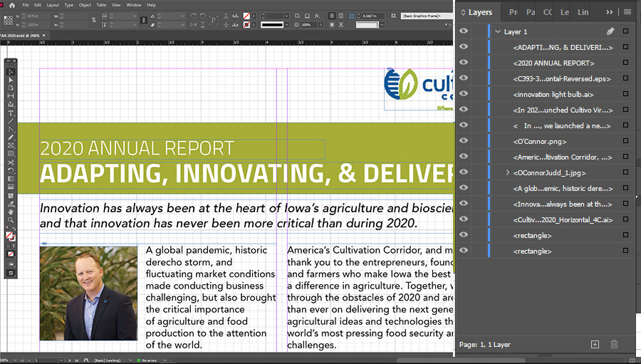Open the Object menu

tap(85, 5)
